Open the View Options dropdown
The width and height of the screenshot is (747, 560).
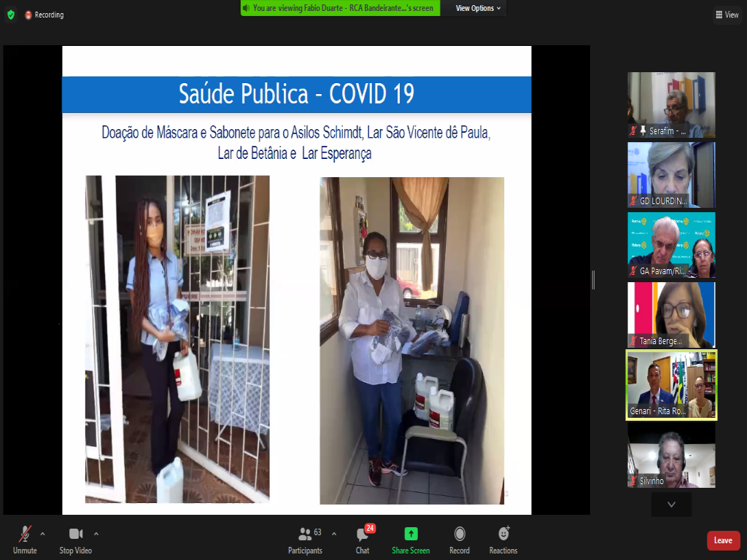pyautogui.click(x=479, y=8)
